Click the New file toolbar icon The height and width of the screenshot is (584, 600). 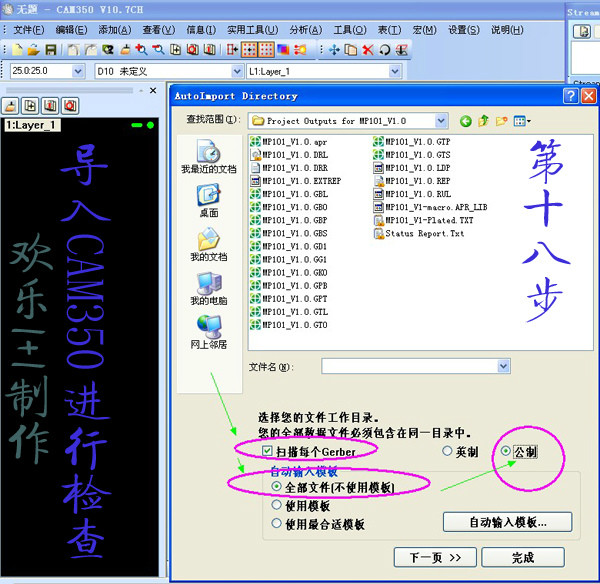18,50
